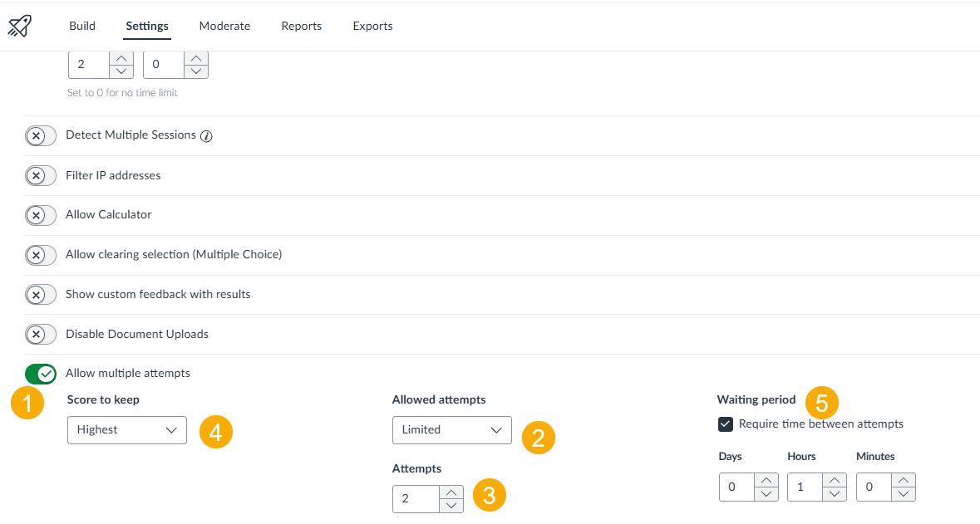The width and height of the screenshot is (980, 524).
Task: Click the rocket logo icon
Action: (x=19, y=26)
